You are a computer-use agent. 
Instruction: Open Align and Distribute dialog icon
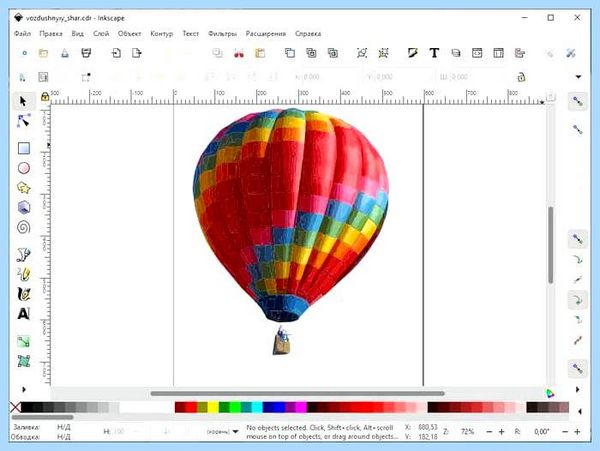[519, 53]
